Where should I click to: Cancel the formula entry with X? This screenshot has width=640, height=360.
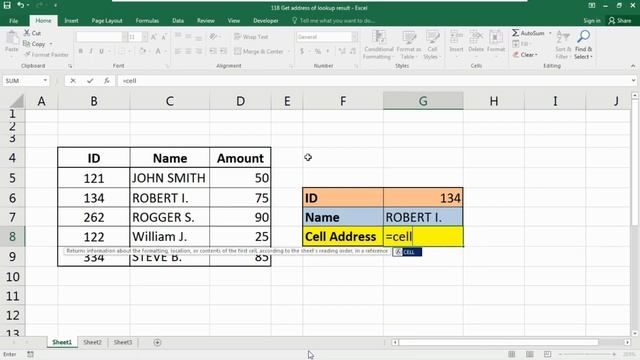73,81
